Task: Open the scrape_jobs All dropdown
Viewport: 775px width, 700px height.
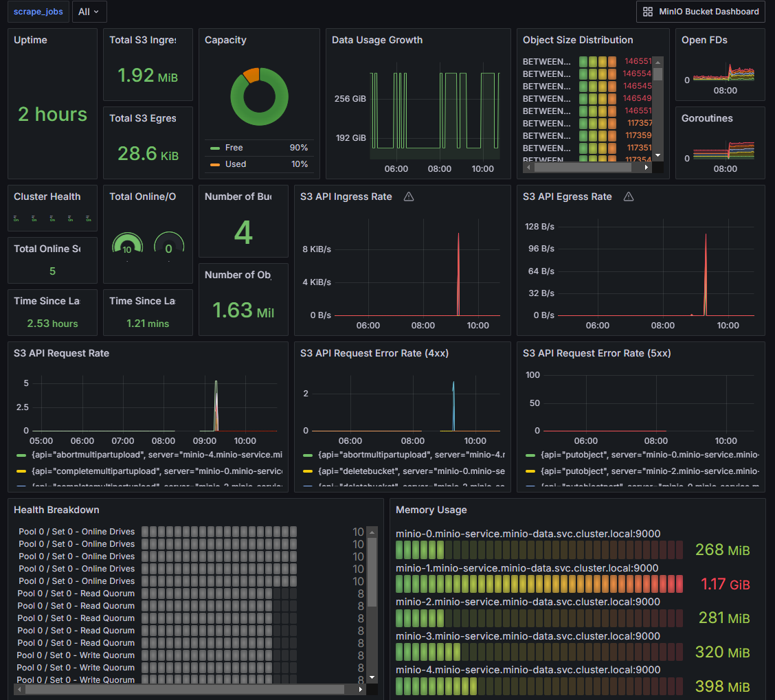Action: point(89,12)
